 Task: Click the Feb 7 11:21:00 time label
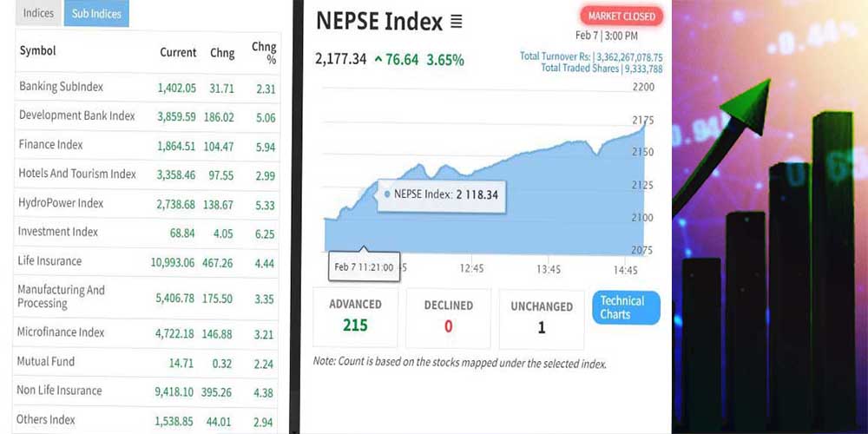click(x=365, y=268)
